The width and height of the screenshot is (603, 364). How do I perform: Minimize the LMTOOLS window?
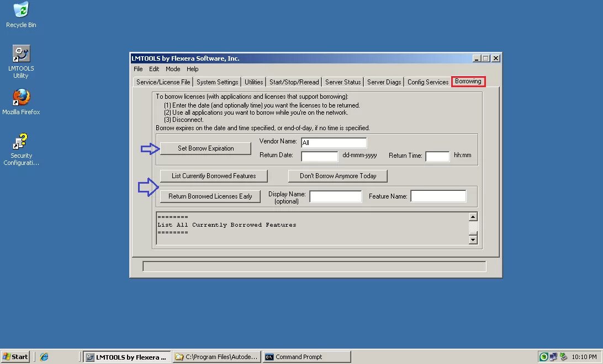tap(477, 58)
